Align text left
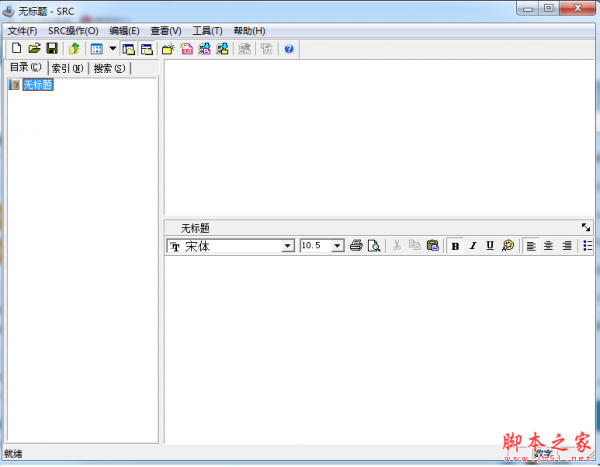Image resolution: width=600 pixels, height=467 pixels. tap(531, 246)
